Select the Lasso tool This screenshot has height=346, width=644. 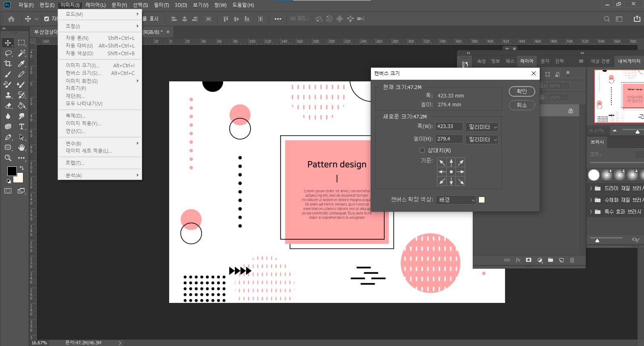click(x=8, y=53)
